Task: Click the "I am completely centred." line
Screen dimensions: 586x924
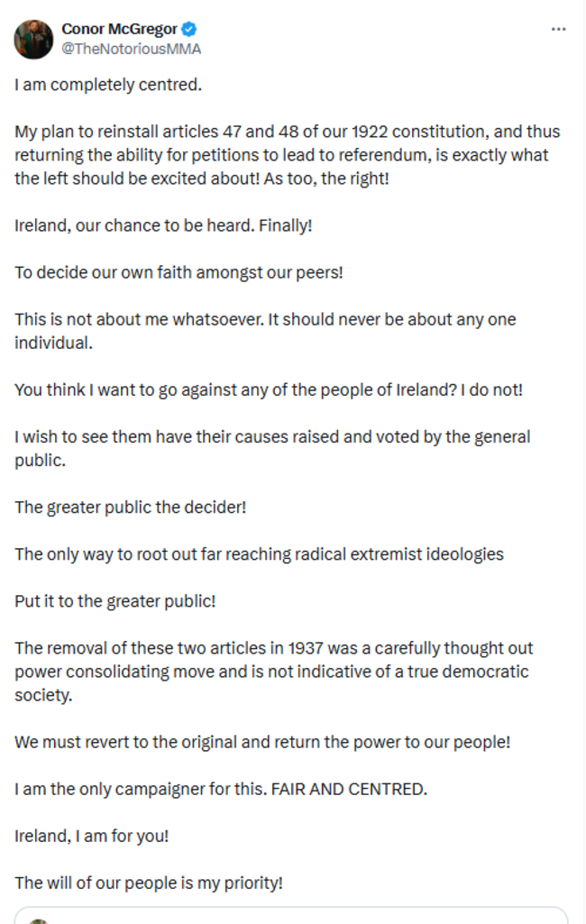Action: [108, 86]
